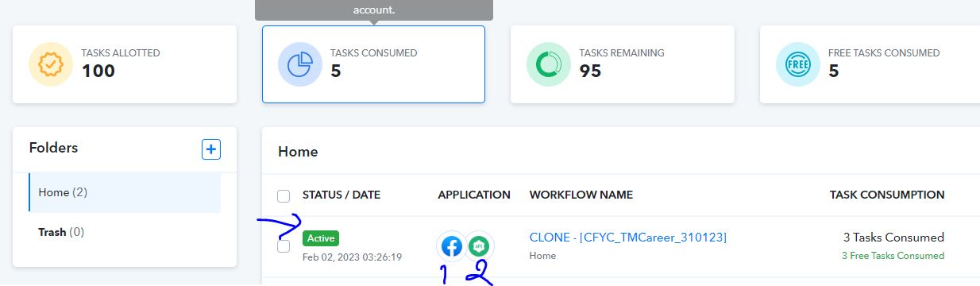Select the Tasks Allotted card
Screen dimensions: 980x286
(x=125, y=64)
